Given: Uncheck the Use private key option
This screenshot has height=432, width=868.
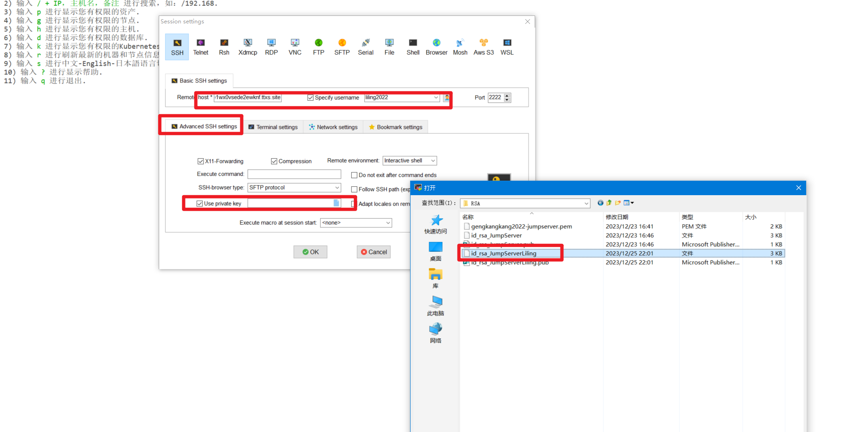Looking at the screenshot, I should (x=200, y=204).
